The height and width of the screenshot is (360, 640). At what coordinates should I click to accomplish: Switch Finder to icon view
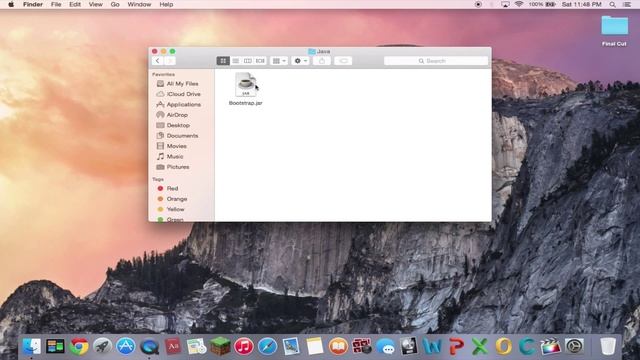[223, 61]
